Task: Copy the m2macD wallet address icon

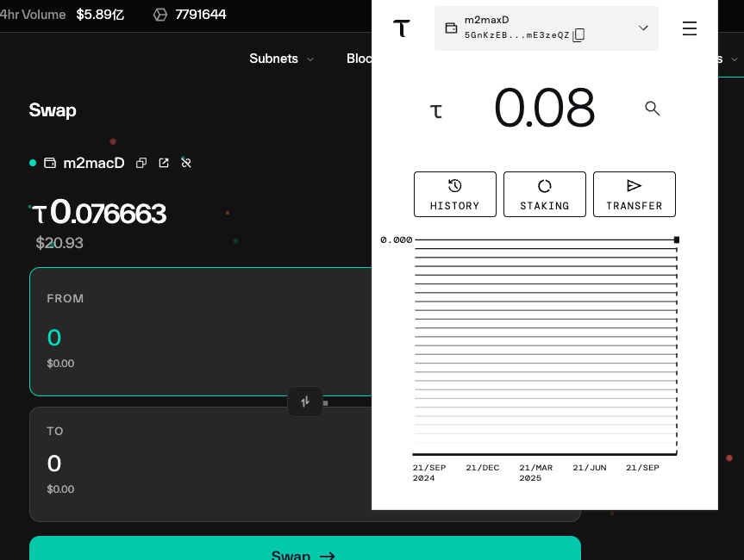Action: [x=141, y=163]
